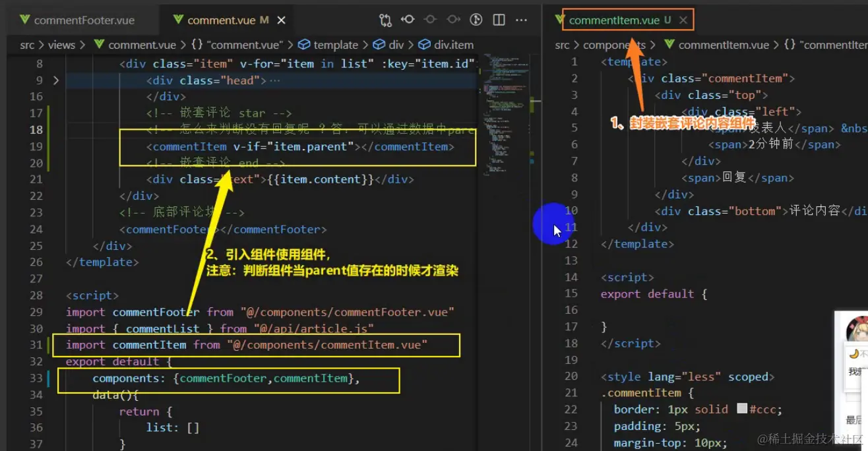Viewport: 868px width, 451px height.
Task: Open the views breadcrumb dropdown
Action: [61, 45]
